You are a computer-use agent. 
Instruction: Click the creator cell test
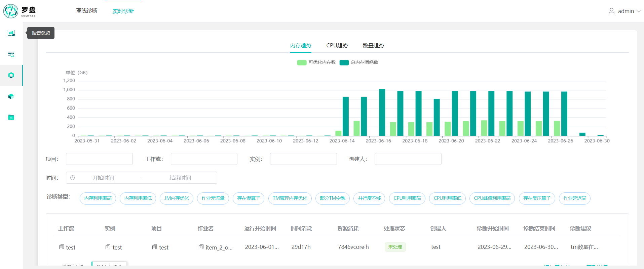[x=435, y=247]
